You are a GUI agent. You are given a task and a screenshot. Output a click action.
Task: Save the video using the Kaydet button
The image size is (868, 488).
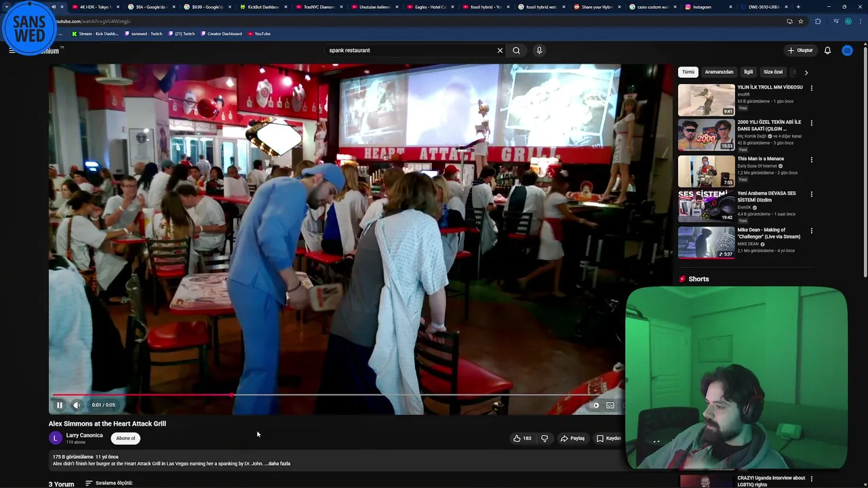[609, 439]
